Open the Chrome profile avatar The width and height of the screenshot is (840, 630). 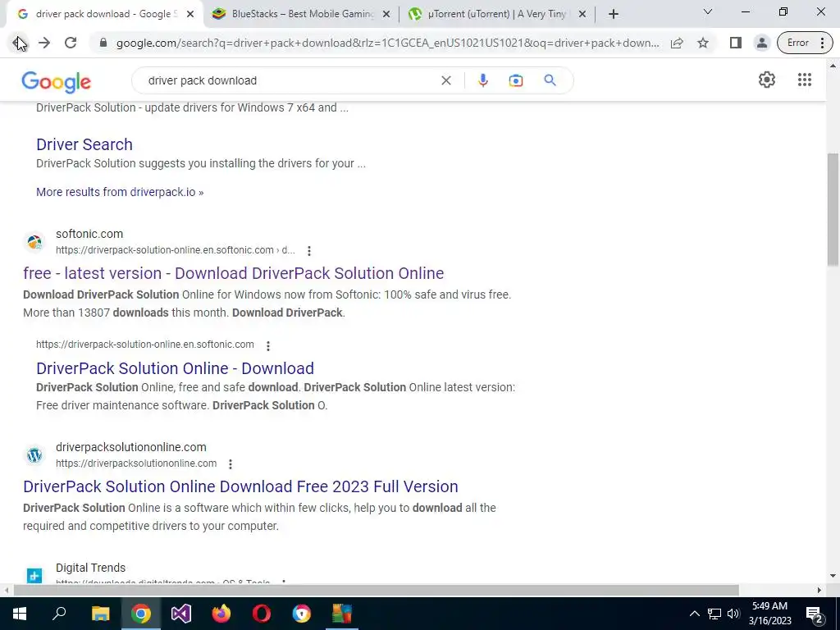coord(762,43)
